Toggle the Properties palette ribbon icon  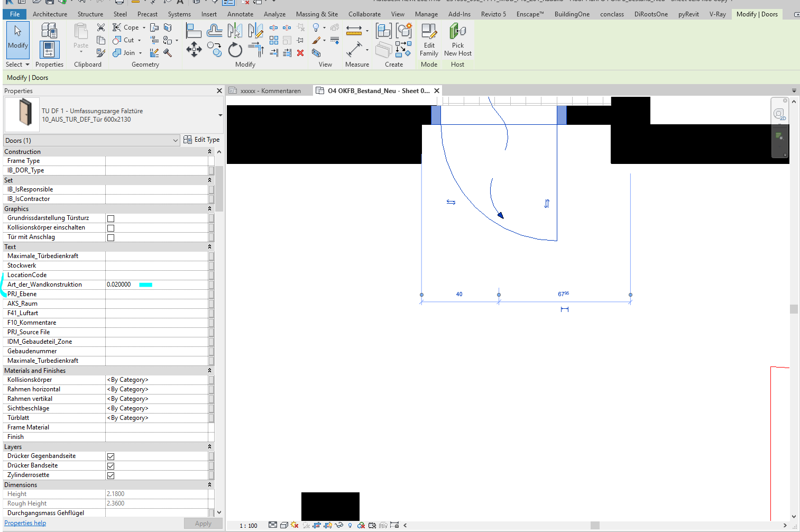pos(49,50)
